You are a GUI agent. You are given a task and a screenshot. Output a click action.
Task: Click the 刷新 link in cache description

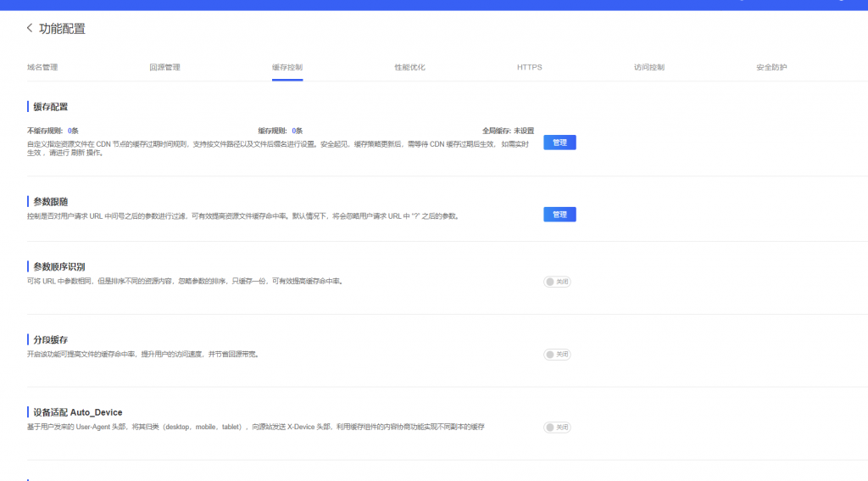pos(71,154)
